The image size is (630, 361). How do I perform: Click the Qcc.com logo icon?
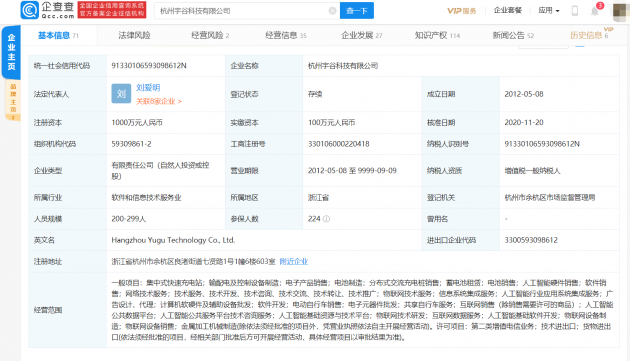(x=30, y=10)
